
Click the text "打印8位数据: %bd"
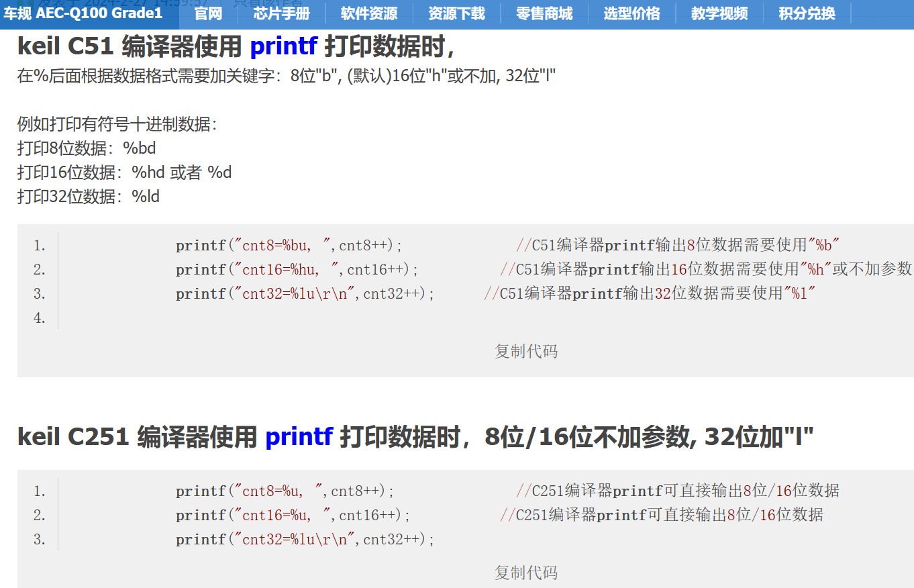coord(87,148)
